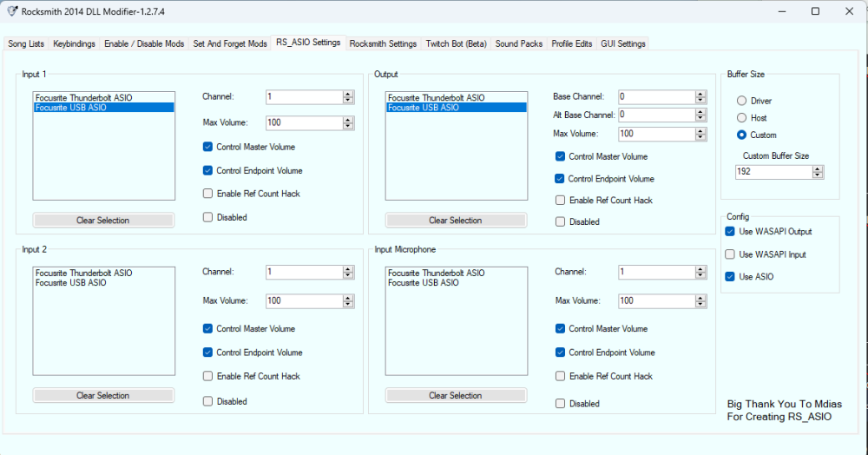Increase Input Microphone Max Volume up arrow
This screenshot has width=868, height=455.
(700, 297)
